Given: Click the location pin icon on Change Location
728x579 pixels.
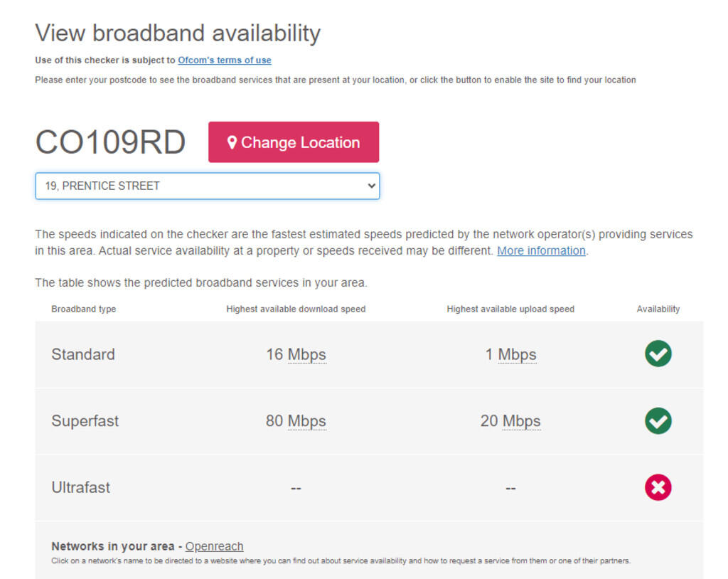Looking at the screenshot, I should (x=232, y=142).
